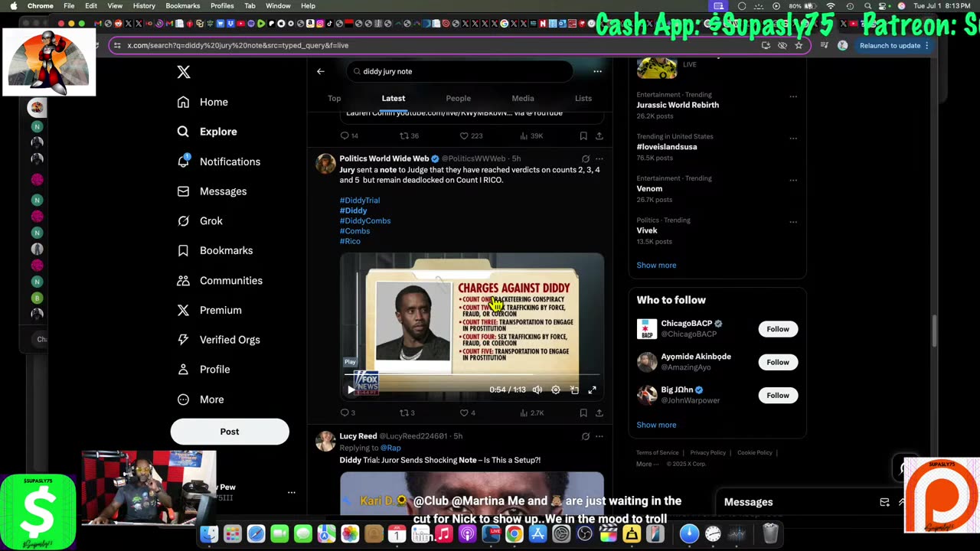Image resolution: width=980 pixels, height=551 pixels.
Task: Open Notifications in X sidebar
Action: click(x=219, y=161)
